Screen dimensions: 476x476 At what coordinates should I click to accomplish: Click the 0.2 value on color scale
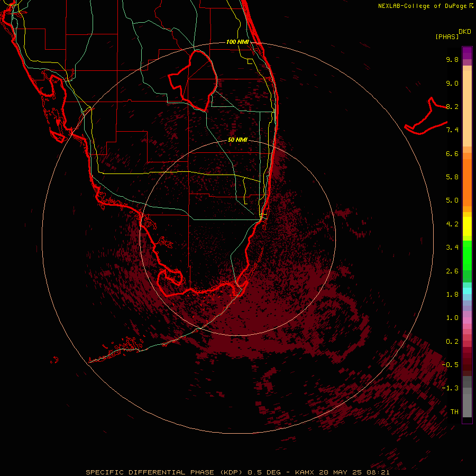(x=452, y=342)
